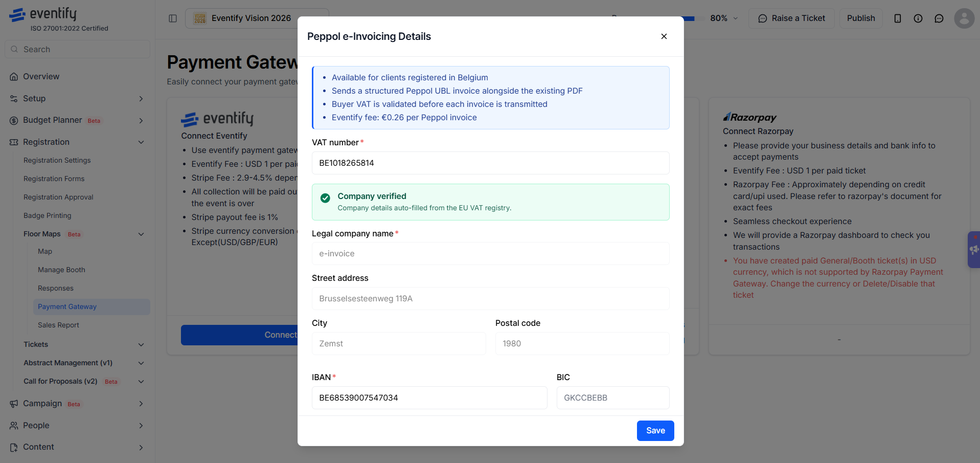The height and width of the screenshot is (463, 980).
Task: Open Badge Printing
Action: 47,216
